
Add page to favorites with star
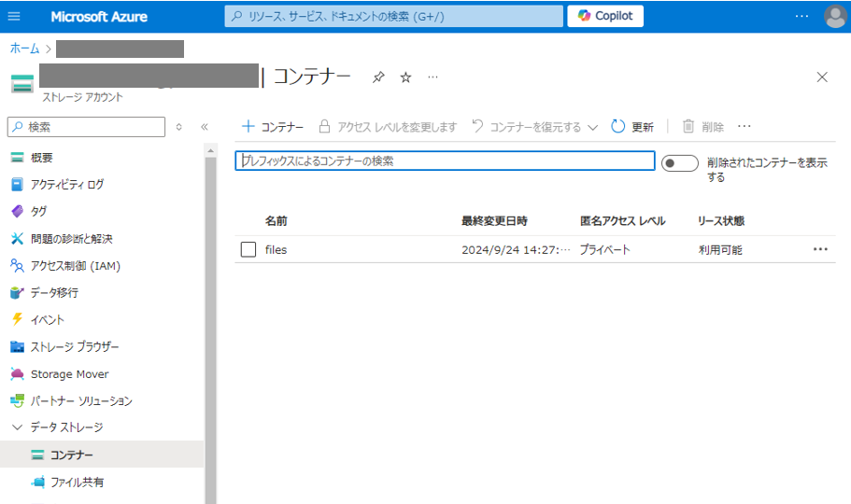405,77
